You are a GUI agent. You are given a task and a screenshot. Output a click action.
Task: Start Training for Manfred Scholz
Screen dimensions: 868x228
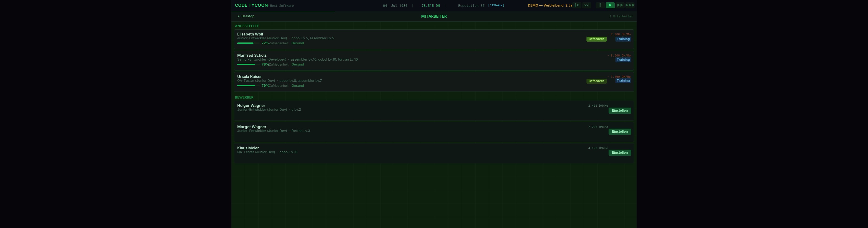(x=623, y=60)
